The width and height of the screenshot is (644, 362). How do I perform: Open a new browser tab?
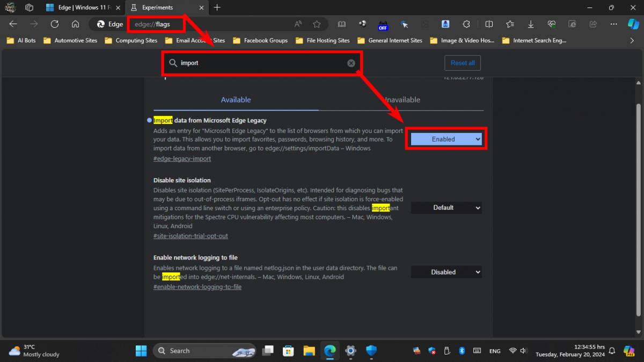[217, 8]
